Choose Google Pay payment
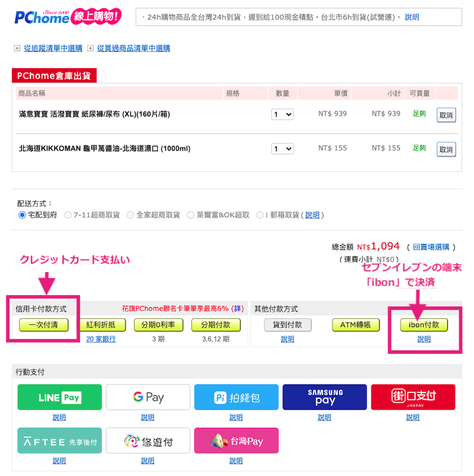Screen dimensions: 474x476 (148, 397)
